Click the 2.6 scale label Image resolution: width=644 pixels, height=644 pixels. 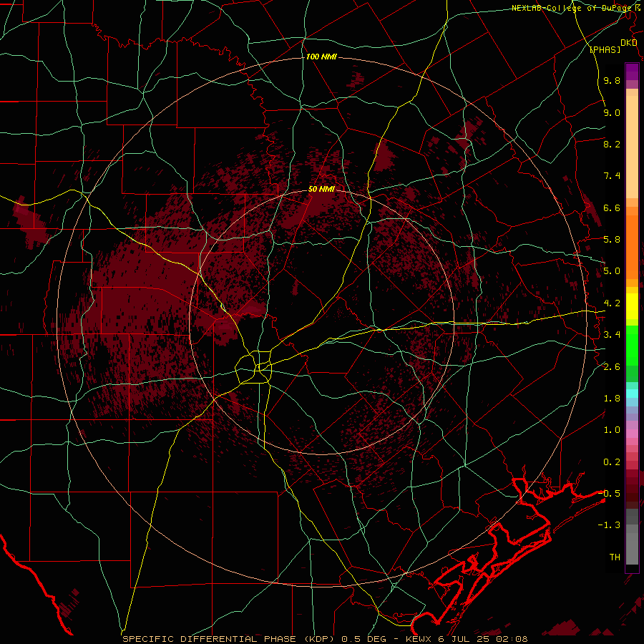tap(612, 367)
